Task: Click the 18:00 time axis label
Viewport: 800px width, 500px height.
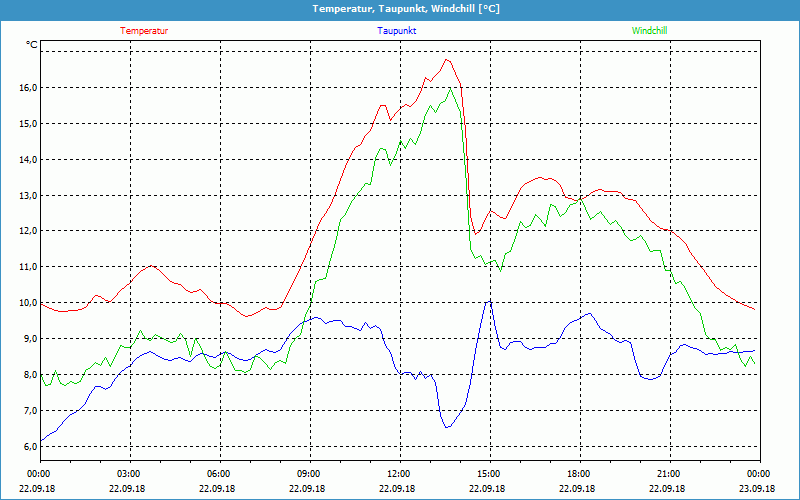Action: 580,474
